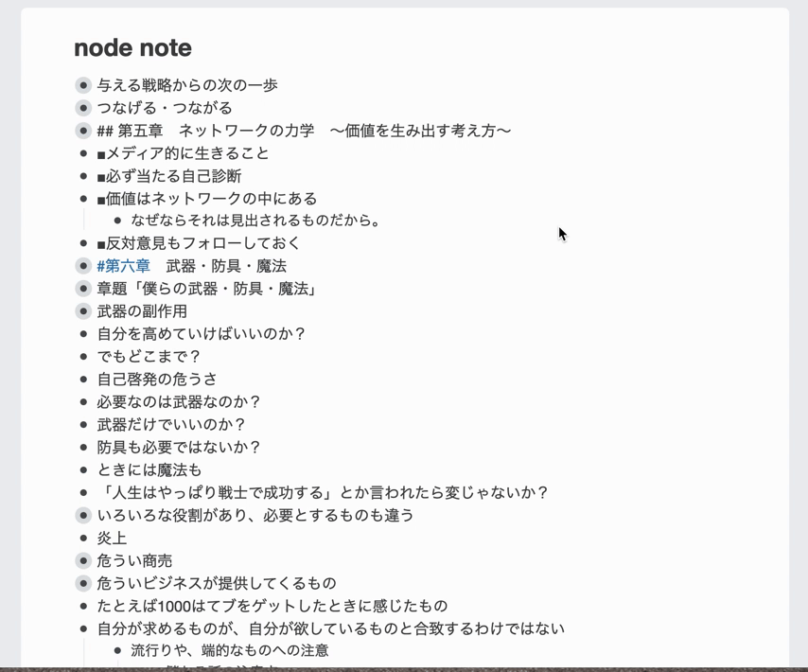Click the node note title
This screenshot has width=808, height=672.
pos(133,48)
